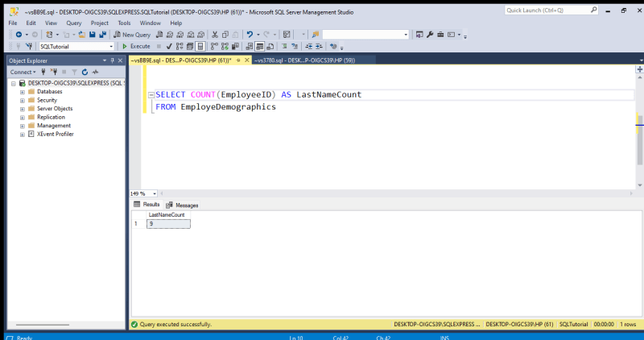Expand the Databases tree node
This screenshot has height=340, width=644.
pos(23,92)
